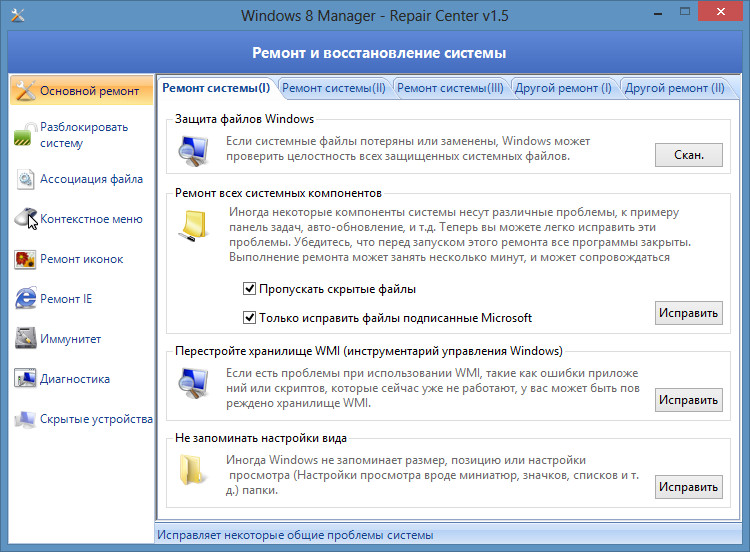Viewport: 750px width, 552px height.
Task: Click Исправить for repairing all system components
Action: tap(688, 313)
